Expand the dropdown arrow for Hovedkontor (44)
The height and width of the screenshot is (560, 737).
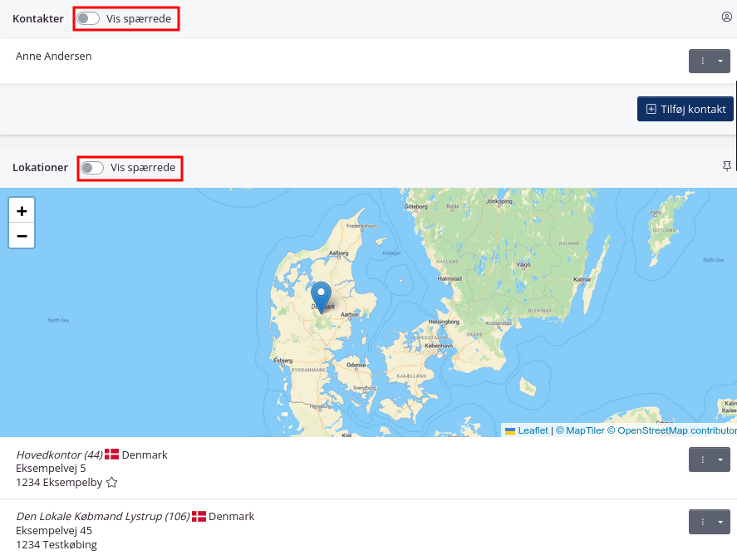720,459
